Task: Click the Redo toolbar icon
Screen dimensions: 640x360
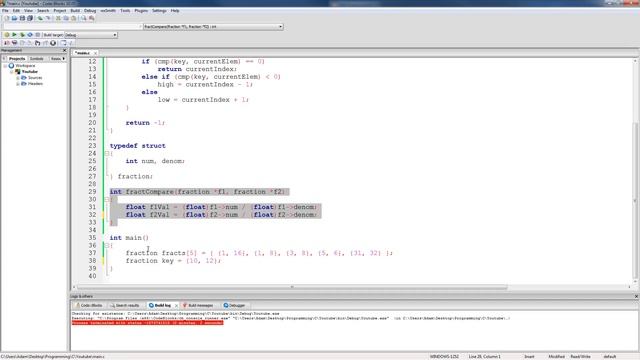Action: click(48, 18)
